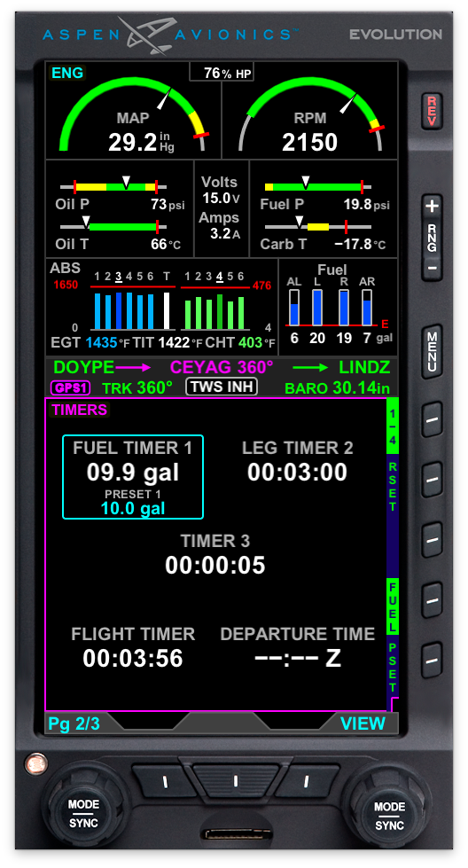Click the L fuel tank bar
This screenshot has height=868, width=468.
[x=317, y=308]
